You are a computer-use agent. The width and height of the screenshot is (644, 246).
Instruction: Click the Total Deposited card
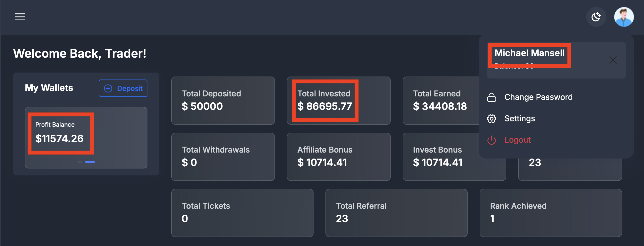(x=223, y=101)
